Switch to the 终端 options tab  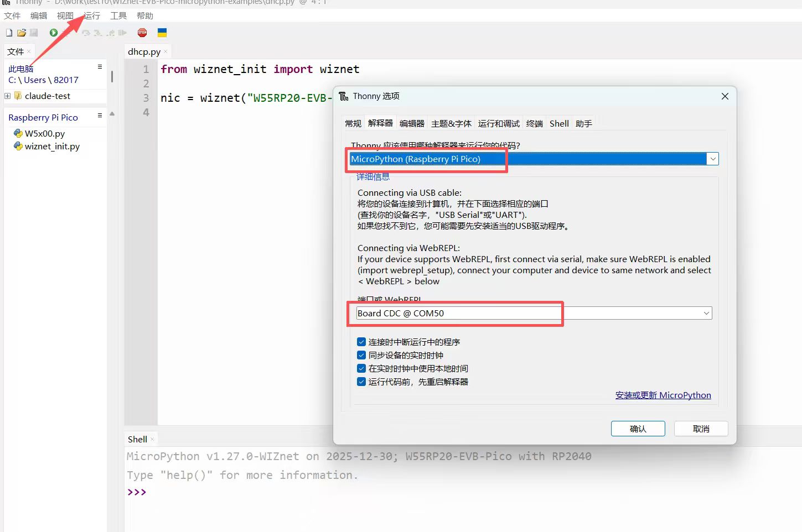click(535, 124)
